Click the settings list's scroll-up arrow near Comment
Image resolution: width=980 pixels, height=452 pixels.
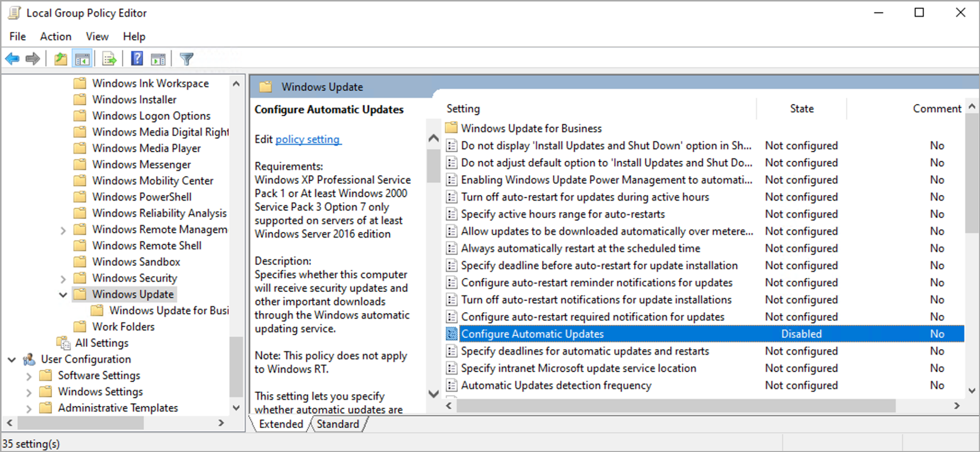(972, 106)
